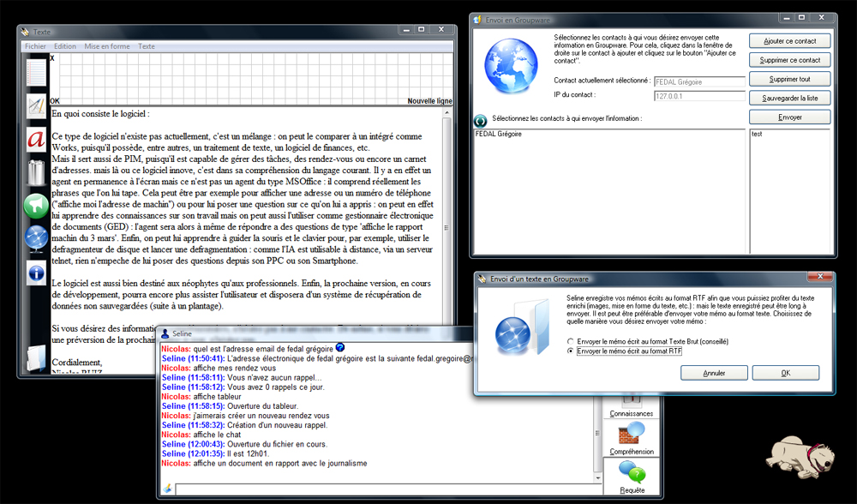Select the 'test' entry in right list

pyautogui.click(x=757, y=134)
